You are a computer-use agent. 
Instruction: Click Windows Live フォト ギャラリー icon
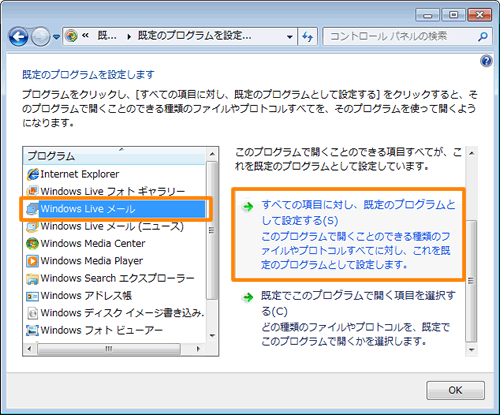point(32,191)
